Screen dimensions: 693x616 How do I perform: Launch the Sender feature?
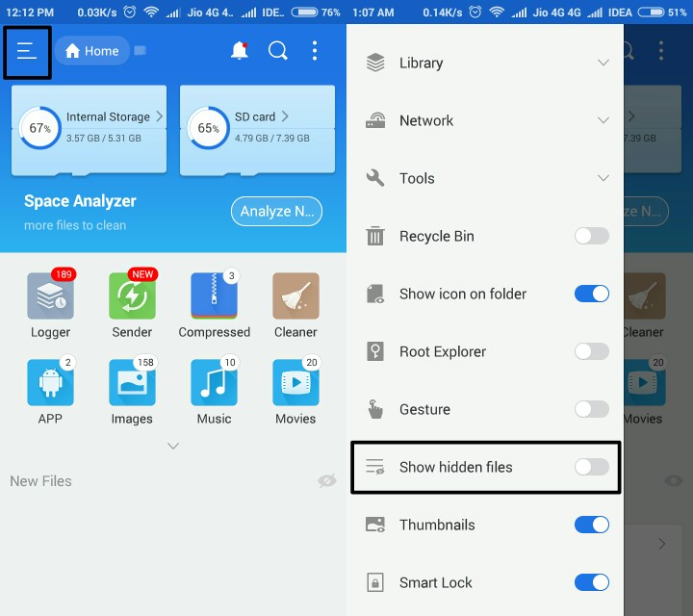tap(132, 295)
